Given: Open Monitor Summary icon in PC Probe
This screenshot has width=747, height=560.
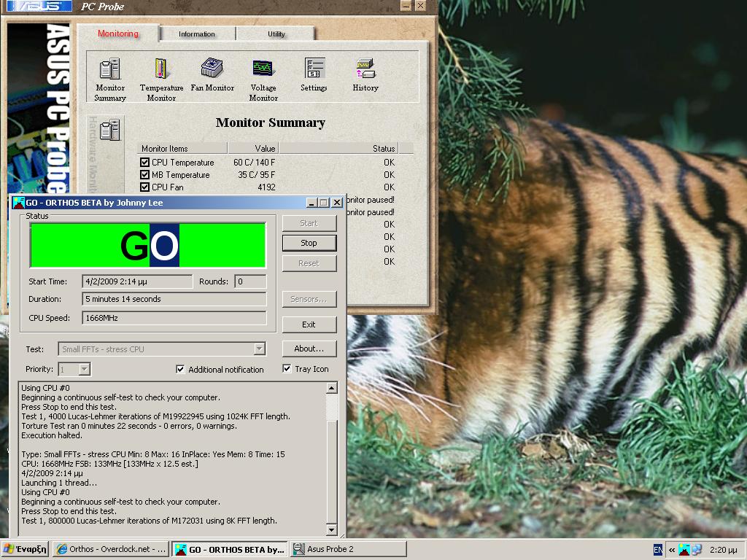Looking at the screenshot, I should click(x=110, y=79).
